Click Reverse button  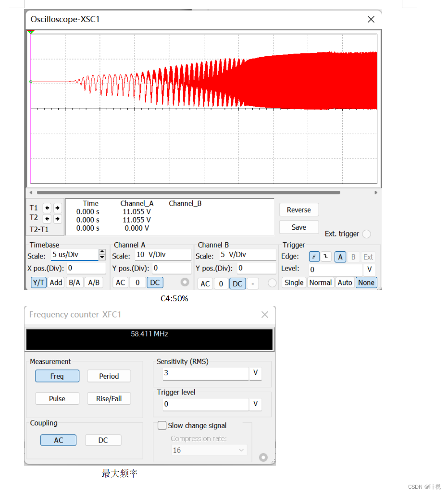tap(299, 210)
